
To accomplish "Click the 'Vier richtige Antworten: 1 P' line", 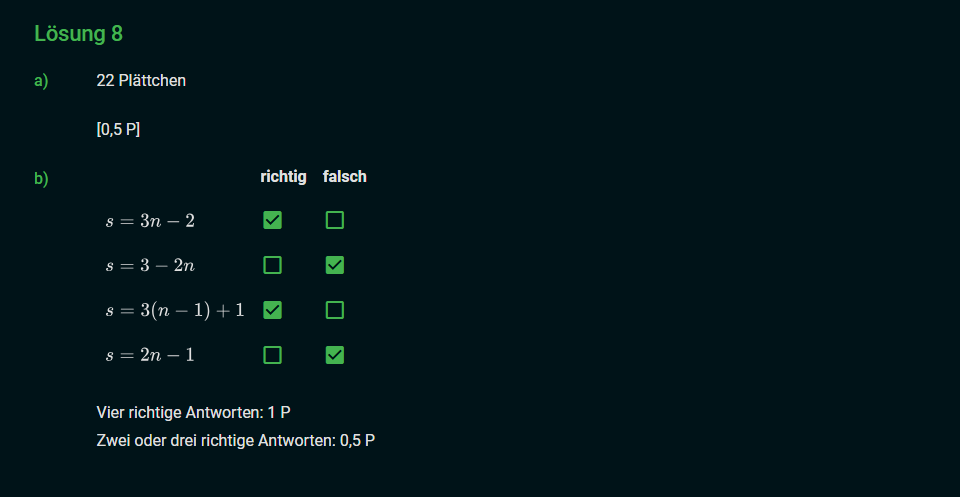I will point(193,412).
